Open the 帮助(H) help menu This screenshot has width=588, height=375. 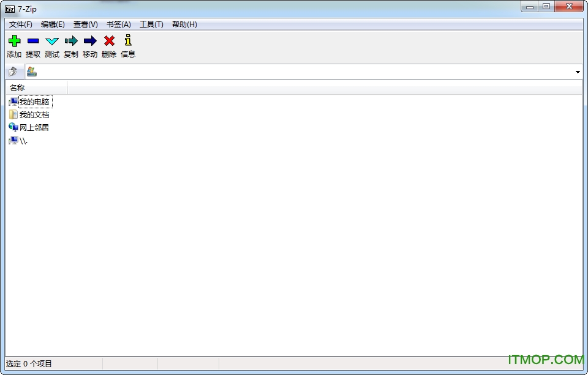coord(184,24)
